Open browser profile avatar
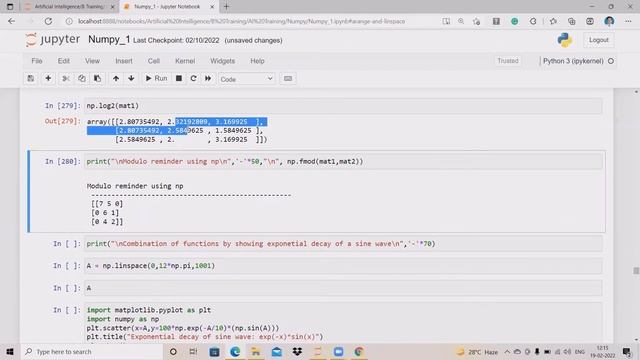 [609, 21]
